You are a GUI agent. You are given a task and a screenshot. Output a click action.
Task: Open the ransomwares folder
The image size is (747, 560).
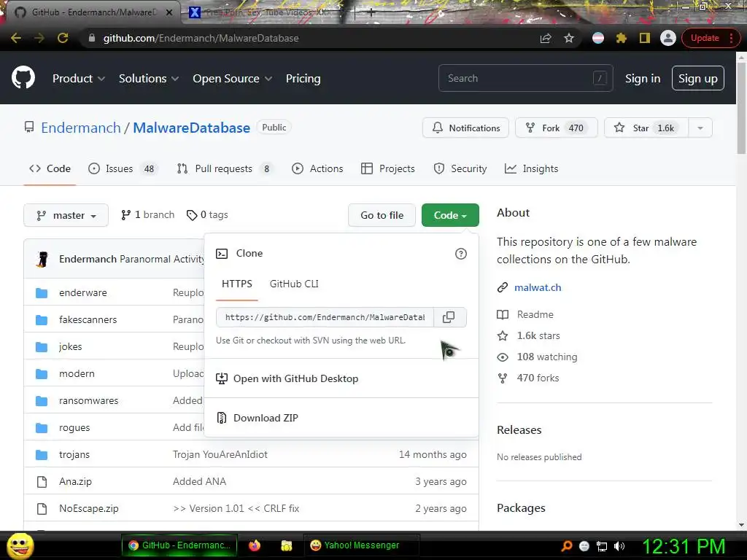point(88,400)
